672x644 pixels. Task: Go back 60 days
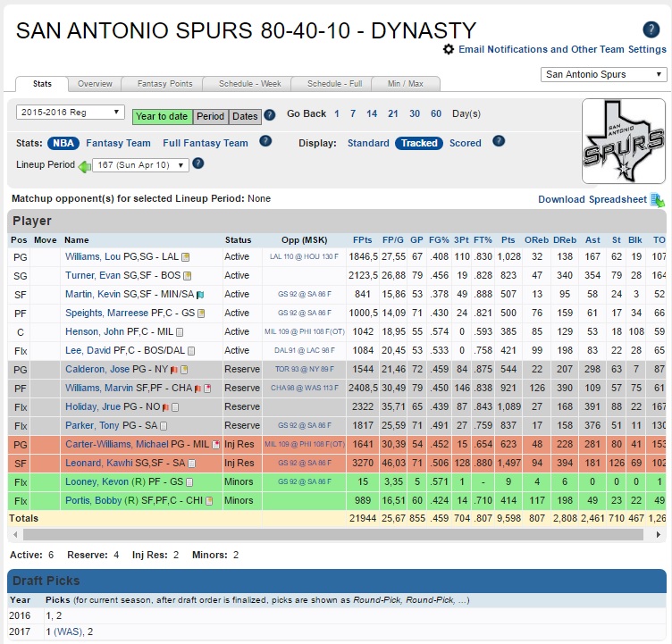tap(436, 114)
